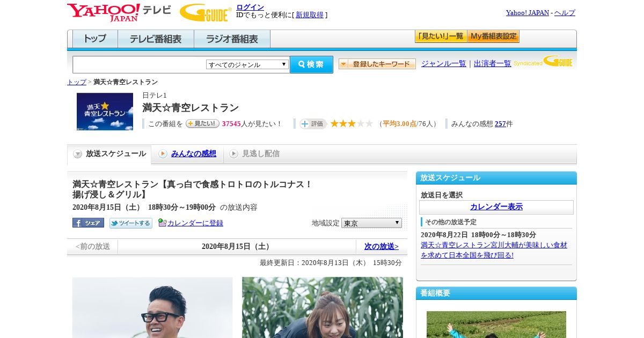Click the 満天☆青空レストラン program thumbnail

point(105,112)
